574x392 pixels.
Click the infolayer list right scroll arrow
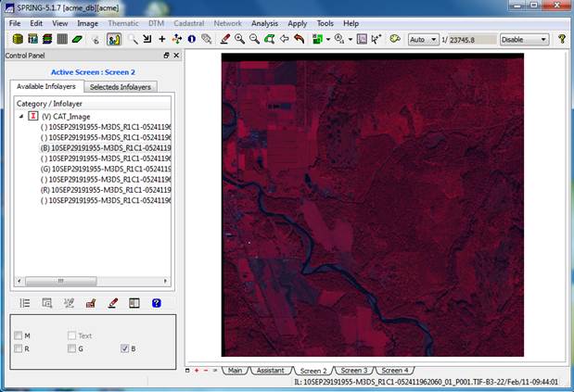click(165, 281)
